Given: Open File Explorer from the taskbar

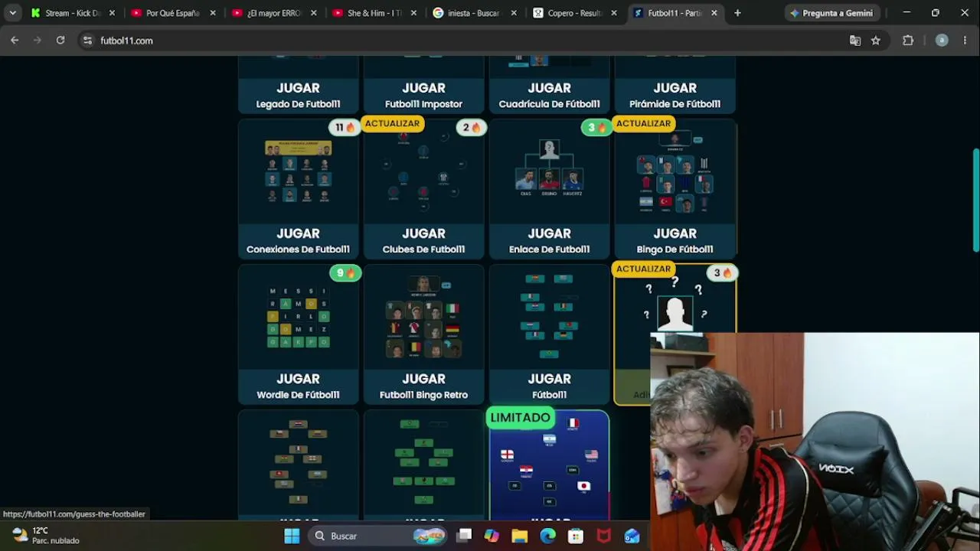Looking at the screenshot, I should [x=520, y=536].
